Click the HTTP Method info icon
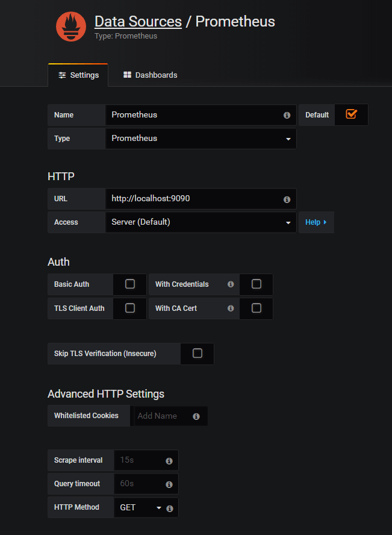 tap(169, 508)
